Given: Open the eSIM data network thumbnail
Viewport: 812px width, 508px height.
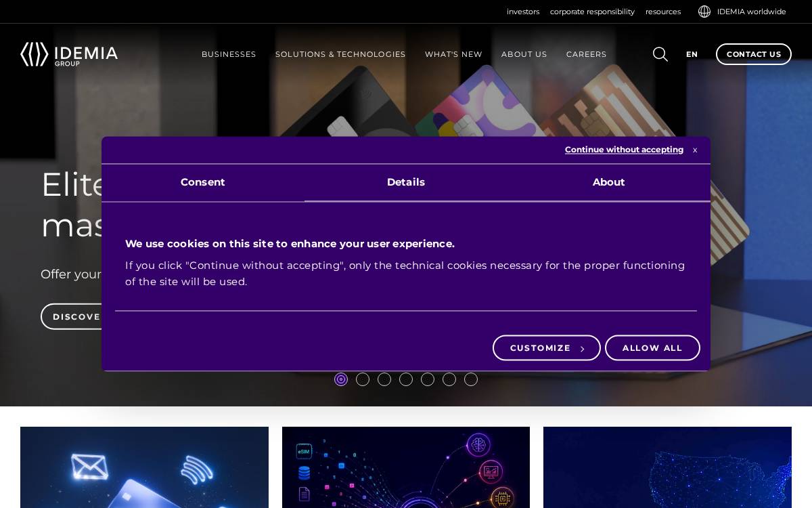Looking at the screenshot, I should pos(406,467).
